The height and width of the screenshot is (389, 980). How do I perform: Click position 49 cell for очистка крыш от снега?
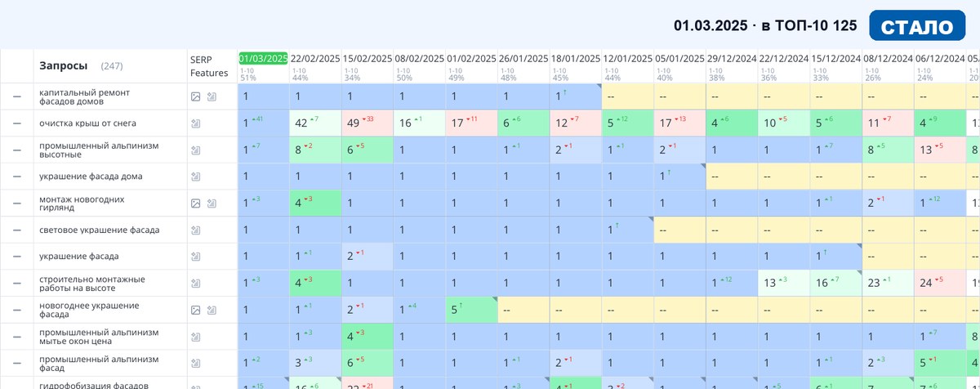[x=367, y=123]
